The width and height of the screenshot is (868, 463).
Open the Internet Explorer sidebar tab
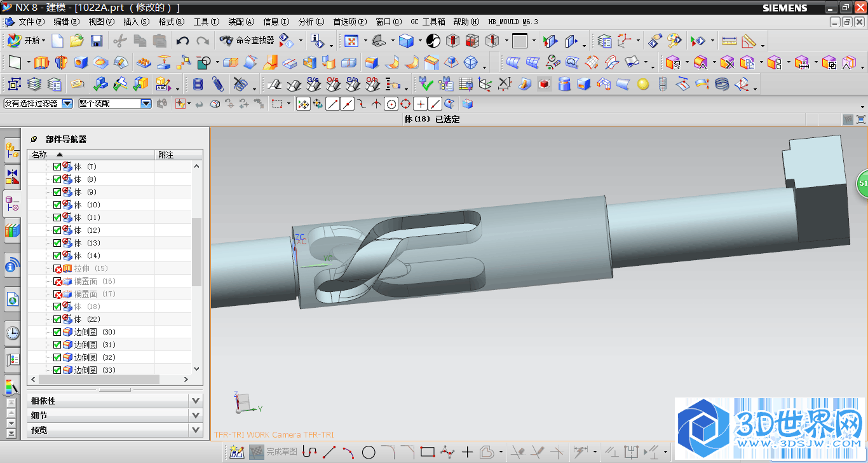12,299
